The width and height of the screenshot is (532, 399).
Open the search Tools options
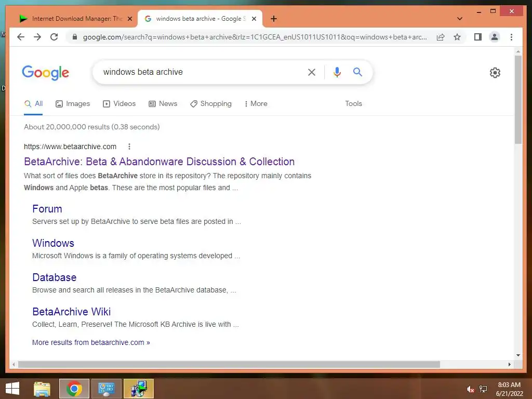pyautogui.click(x=353, y=104)
